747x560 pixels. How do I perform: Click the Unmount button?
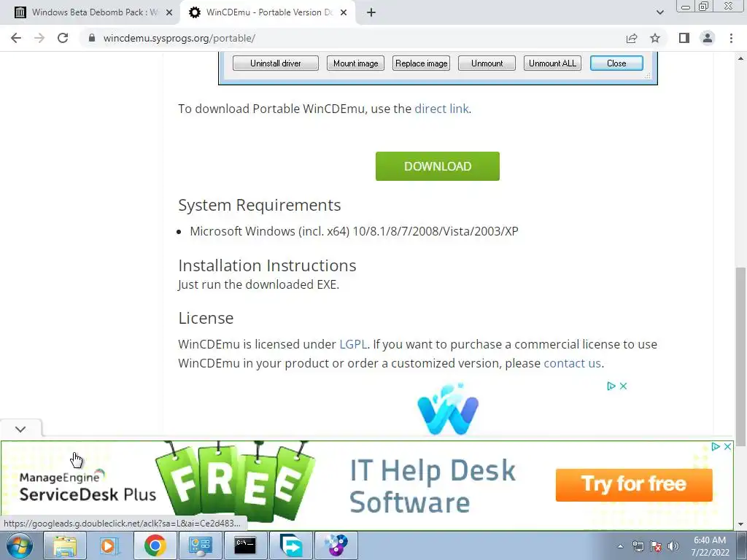pos(487,63)
